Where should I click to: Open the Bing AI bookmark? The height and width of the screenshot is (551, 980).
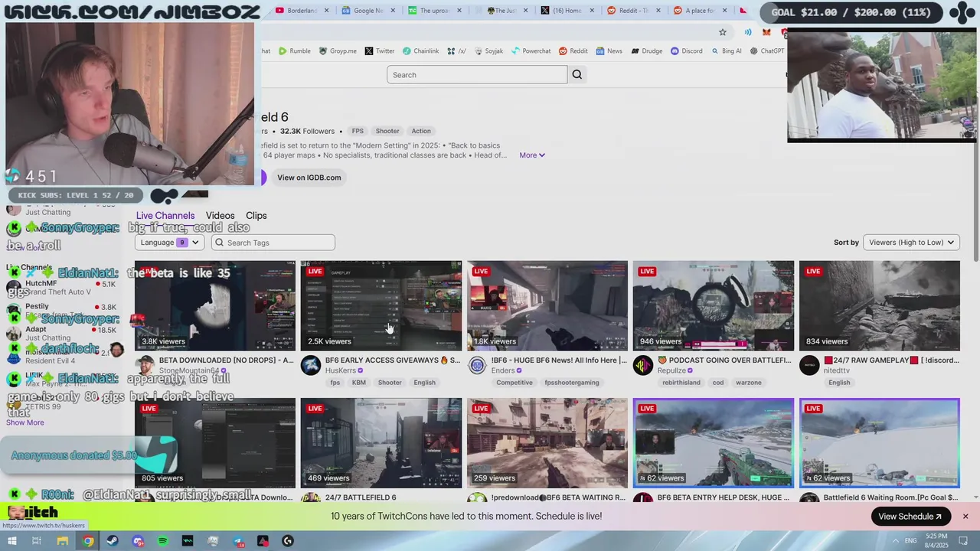coord(726,51)
